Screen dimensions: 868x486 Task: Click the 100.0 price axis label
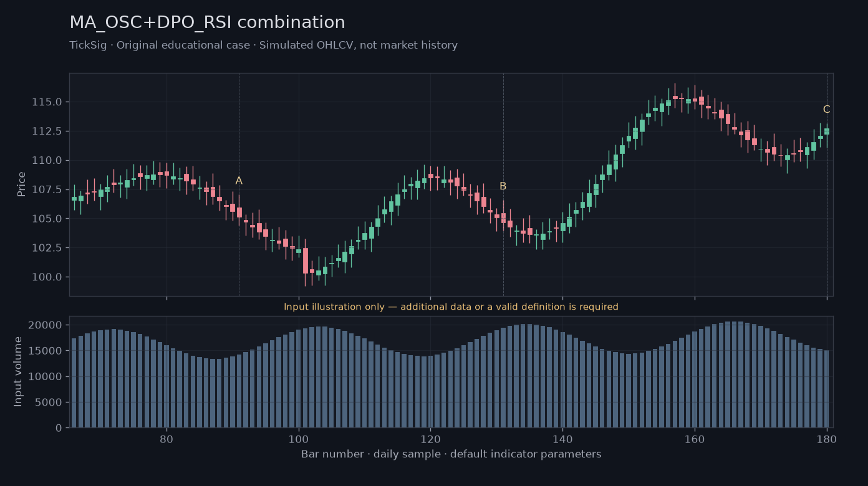pyautogui.click(x=47, y=277)
